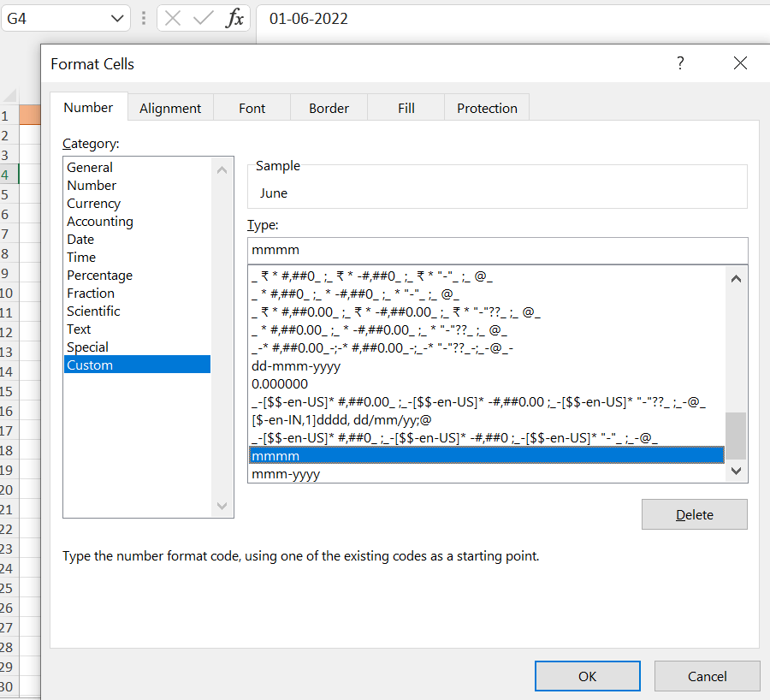The height and width of the screenshot is (700, 770).
Task: Select the Date category
Action: coord(138,240)
